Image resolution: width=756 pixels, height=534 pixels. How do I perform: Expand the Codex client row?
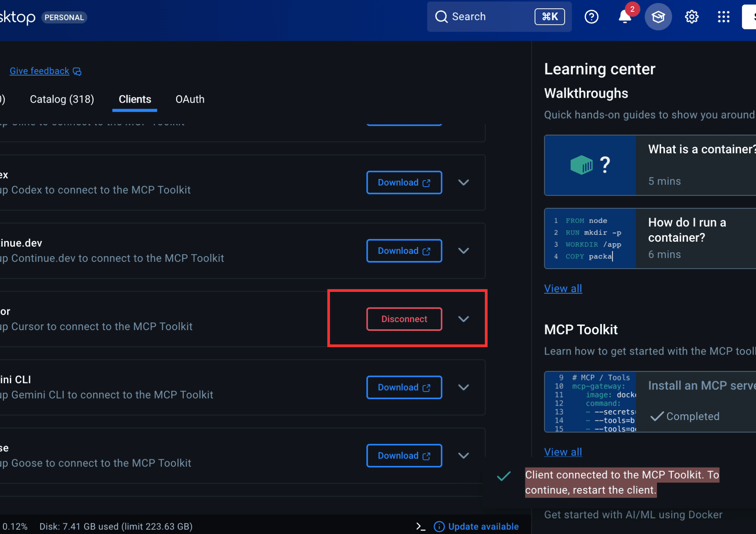pos(463,182)
